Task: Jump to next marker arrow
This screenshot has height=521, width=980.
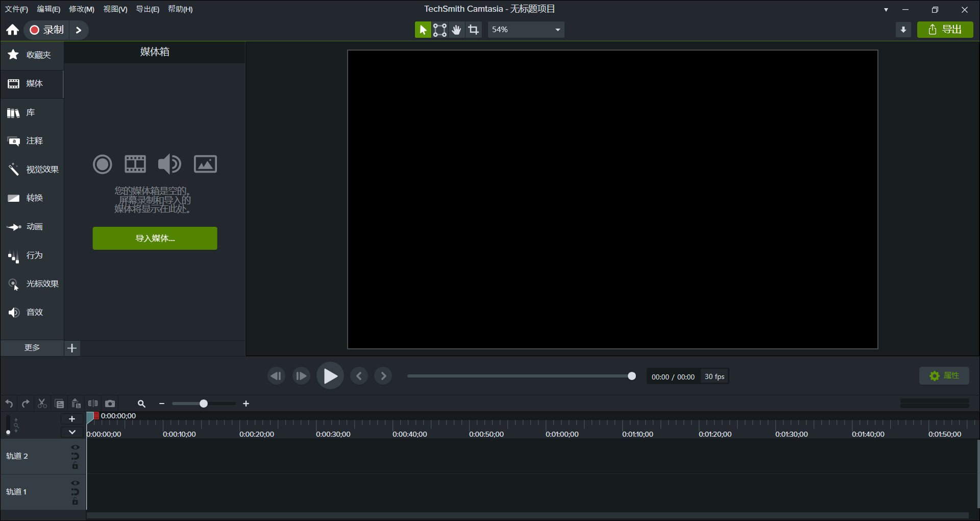Action: [383, 376]
